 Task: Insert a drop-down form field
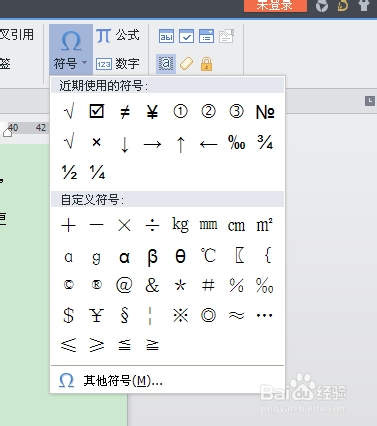click(206, 36)
